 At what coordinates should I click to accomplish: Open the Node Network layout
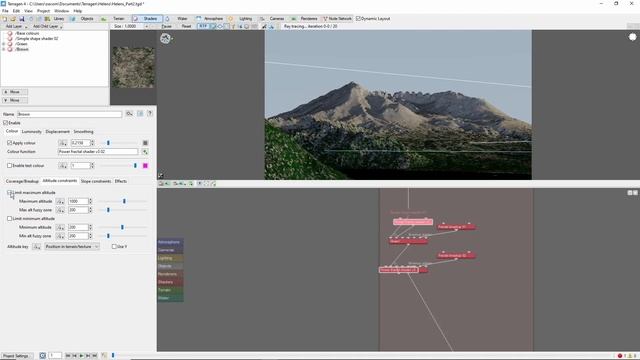337,19
